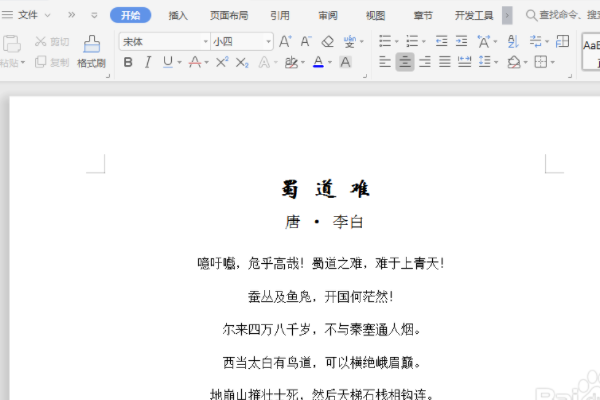The image size is (600, 400).
Task: Click the 剪切 cut button
Action: (x=52, y=41)
